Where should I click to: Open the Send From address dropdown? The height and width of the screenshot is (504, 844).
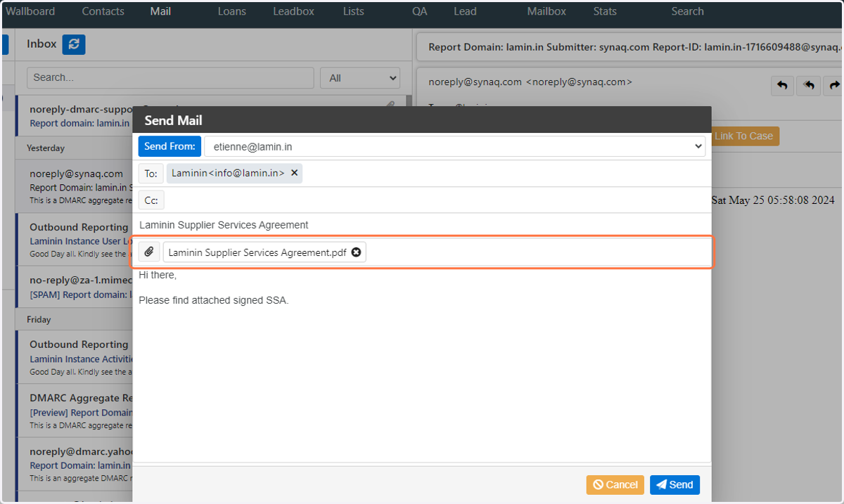[454, 147]
